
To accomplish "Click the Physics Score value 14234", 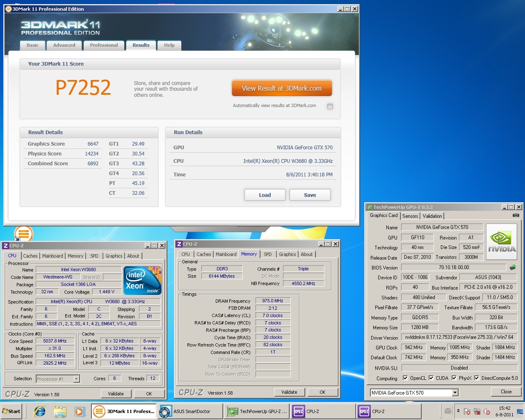I will pos(92,154).
